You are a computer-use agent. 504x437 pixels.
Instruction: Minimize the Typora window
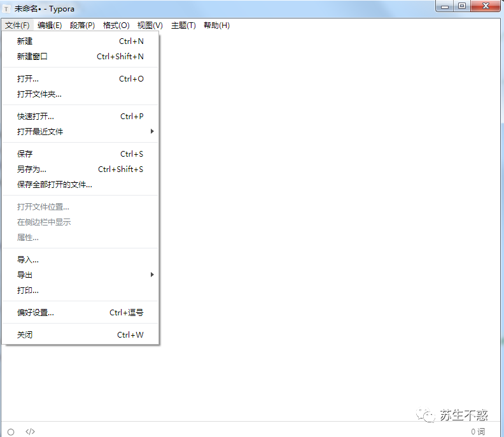pos(445,6)
